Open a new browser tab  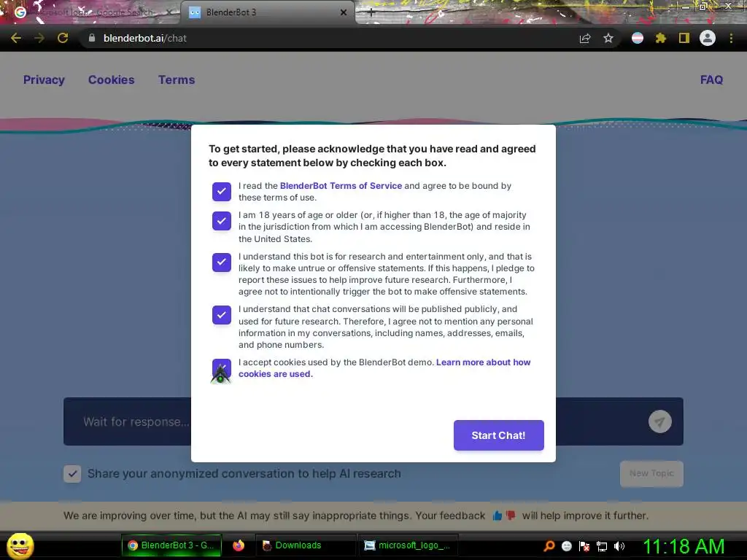pyautogui.click(x=371, y=13)
